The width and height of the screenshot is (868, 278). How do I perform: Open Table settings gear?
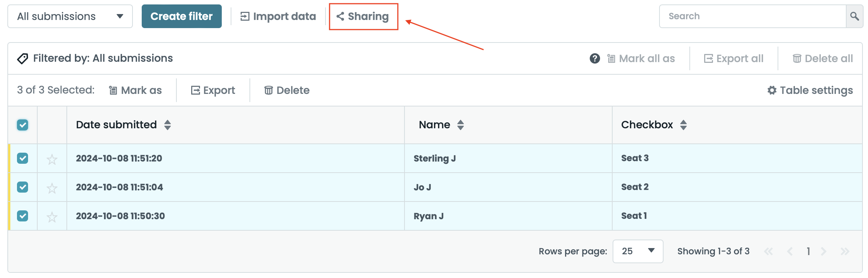tap(772, 90)
